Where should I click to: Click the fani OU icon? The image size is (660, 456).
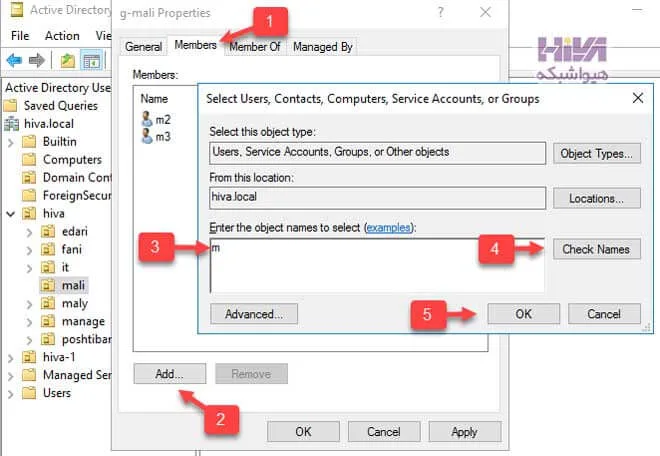(48, 249)
